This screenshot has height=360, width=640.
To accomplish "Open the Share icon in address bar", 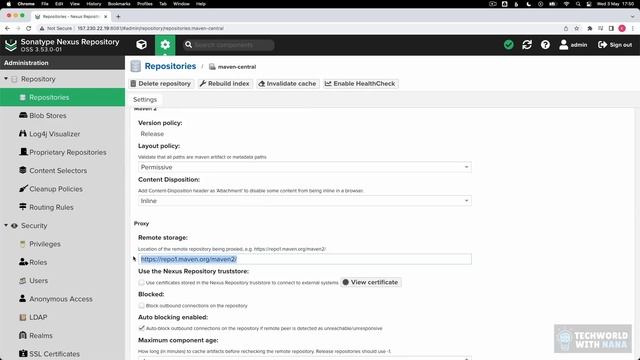I will [566, 28].
